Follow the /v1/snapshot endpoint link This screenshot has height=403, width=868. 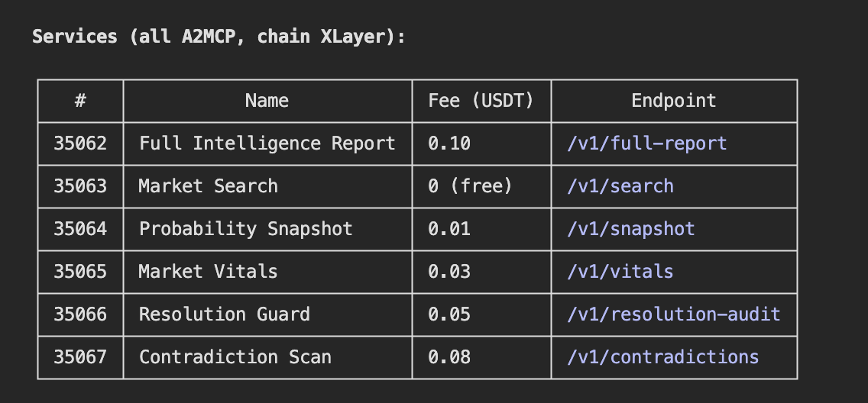[x=630, y=229]
